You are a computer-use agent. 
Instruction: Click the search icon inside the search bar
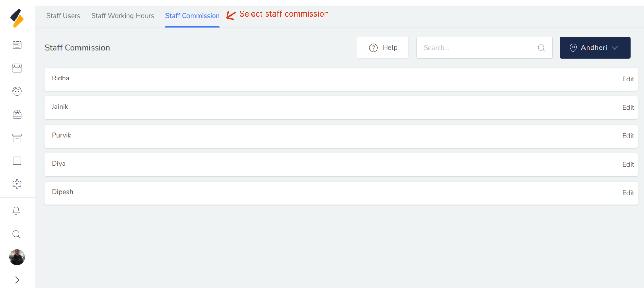pyautogui.click(x=541, y=48)
